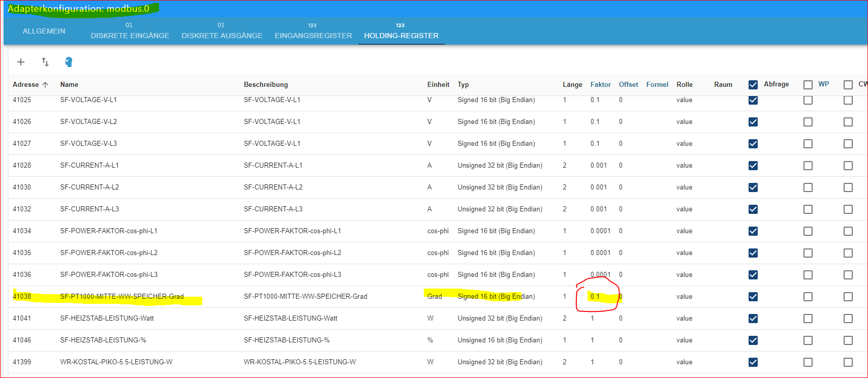Screen dimensions: 868x378
Task: Add a new register with plus icon
Action: (21, 62)
